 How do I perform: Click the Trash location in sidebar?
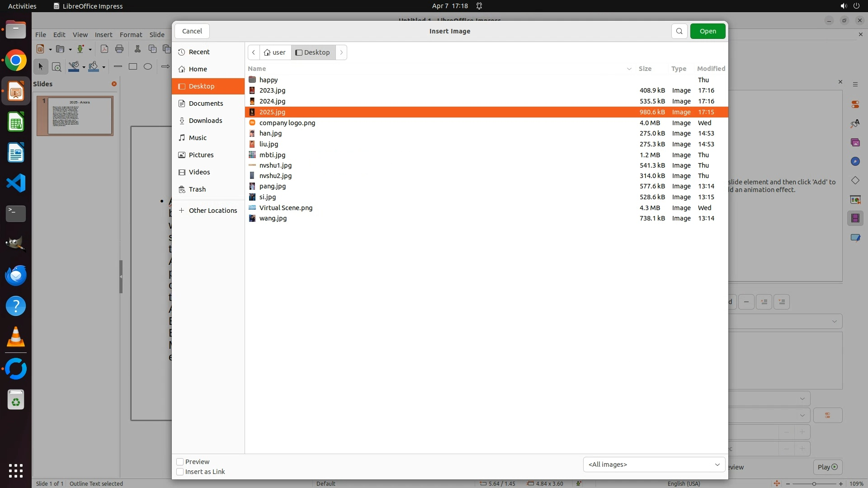pos(197,189)
